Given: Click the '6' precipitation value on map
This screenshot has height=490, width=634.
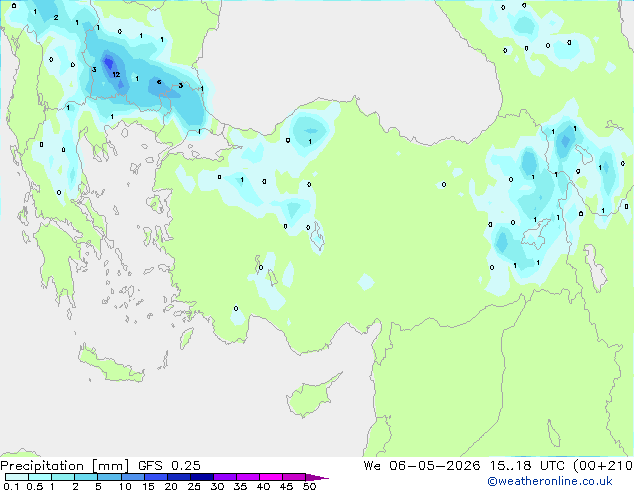Looking at the screenshot, I should [x=159, y=82].
